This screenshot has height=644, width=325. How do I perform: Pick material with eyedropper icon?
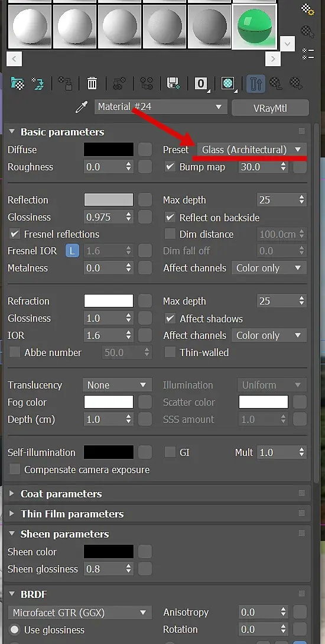click(x=82, y=108)
